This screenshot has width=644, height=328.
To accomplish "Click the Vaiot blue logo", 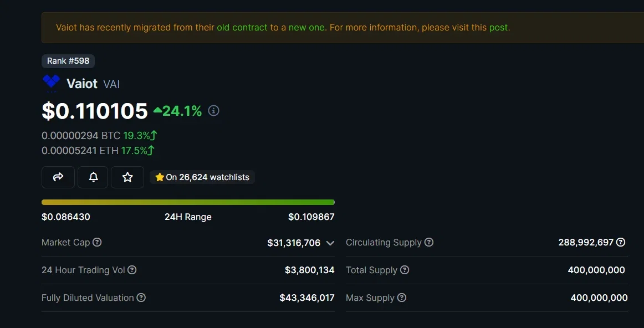I will tap(52, 83).
